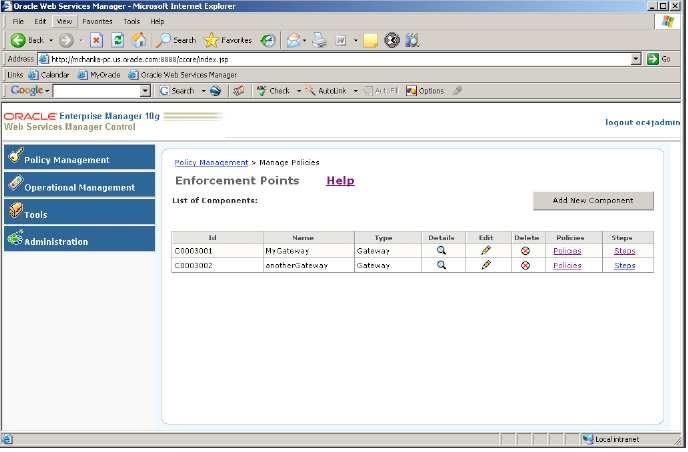This screenshot has height=452, width=688.
Task: Open the Tools menu
Action: pos(132,21)
